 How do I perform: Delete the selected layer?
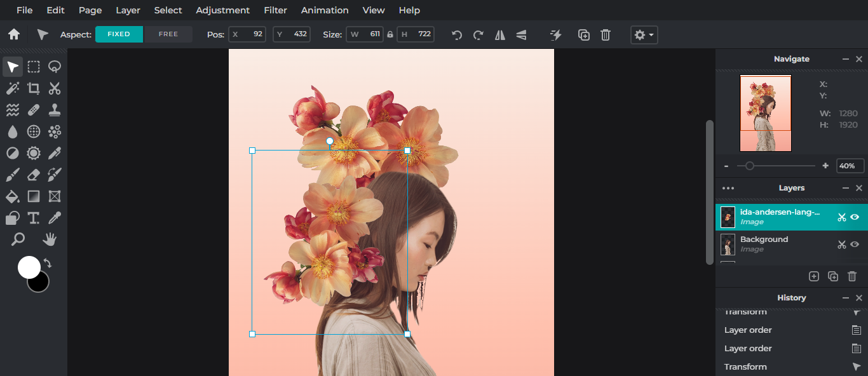click(852, 276)
